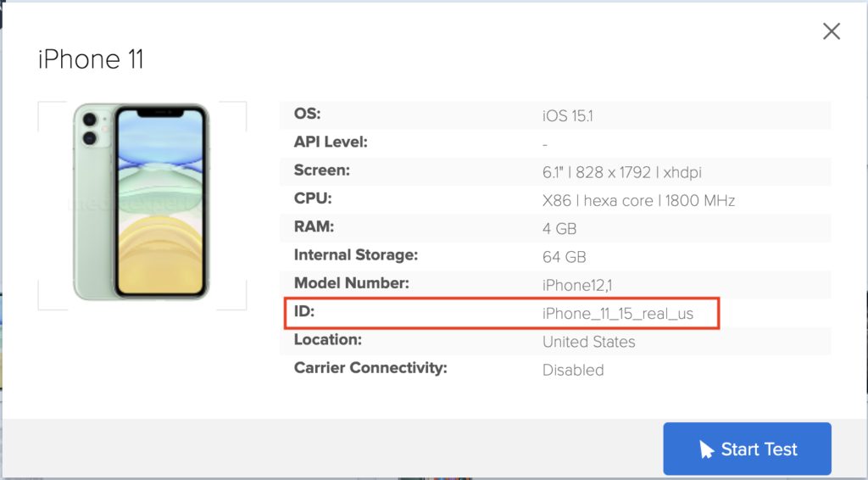Select the iPhone 11 dialog title
The width and height of the screenshot is (868, 480).
point(91,59)
